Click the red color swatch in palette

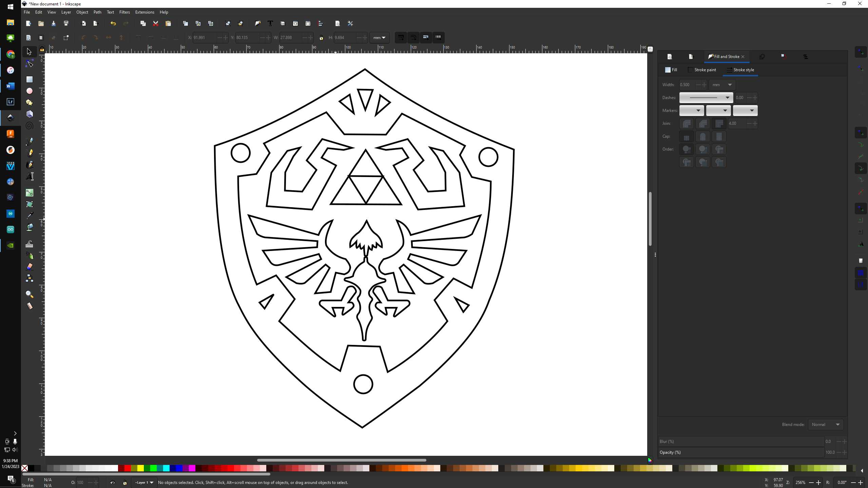(128, 468)
